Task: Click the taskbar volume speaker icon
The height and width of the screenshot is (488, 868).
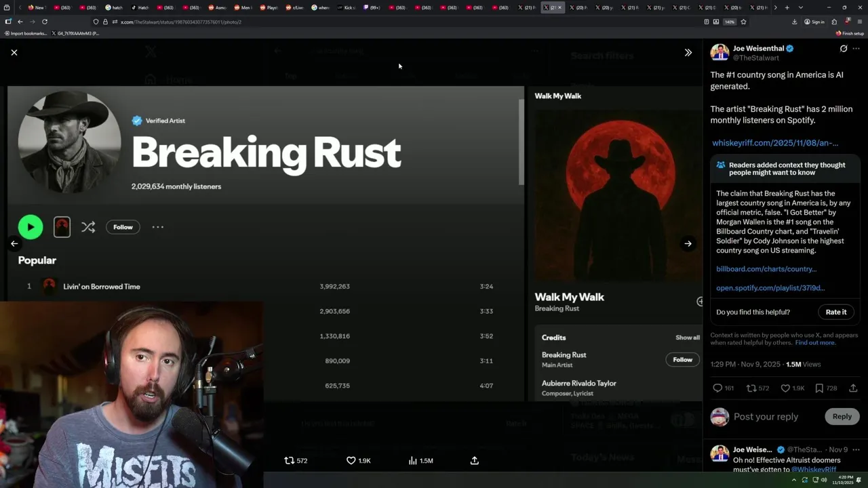Action: pos(824,480)
